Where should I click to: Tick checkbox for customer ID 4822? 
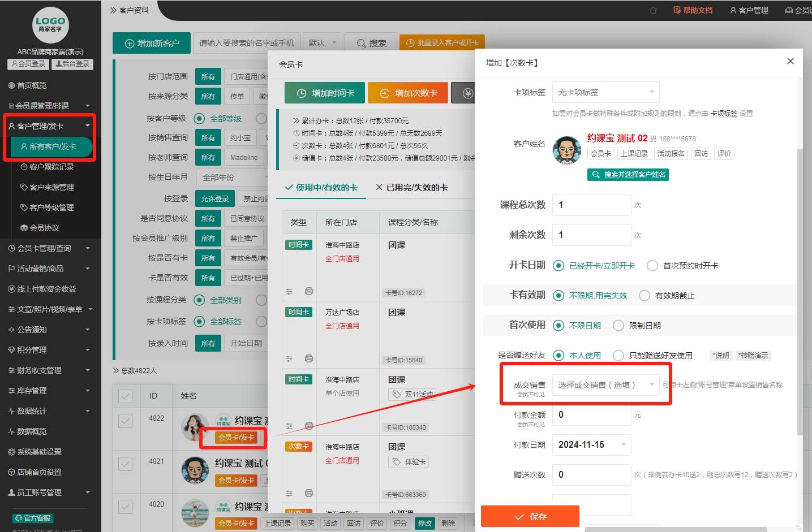(x=126, y=421)
